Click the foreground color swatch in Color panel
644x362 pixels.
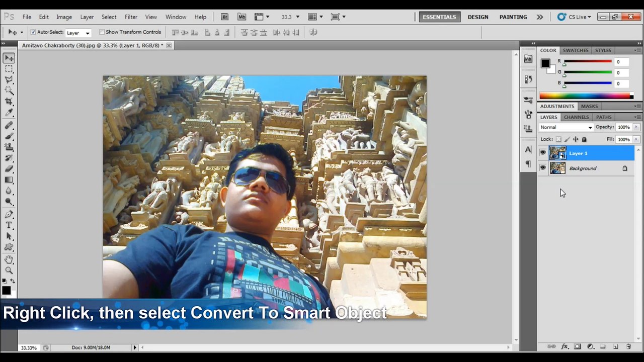(x=545, y=63)
